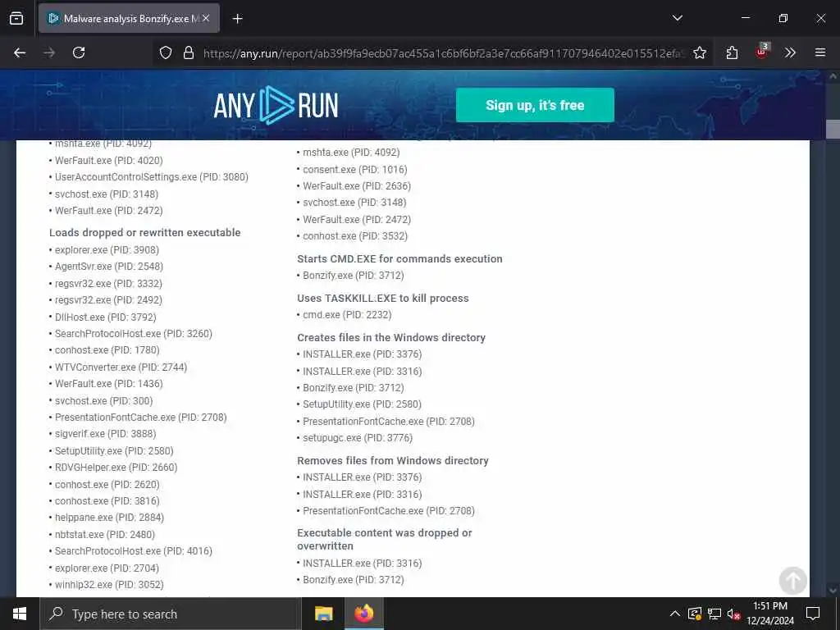840x630 pixels.
Task: Click the any.run URL address bar
Action: [442, 53]
